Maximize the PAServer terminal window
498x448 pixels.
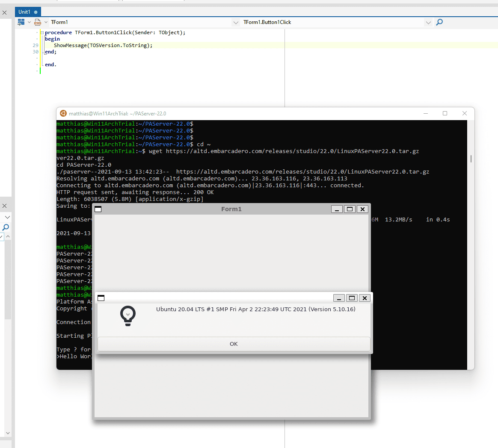[445, 113]
